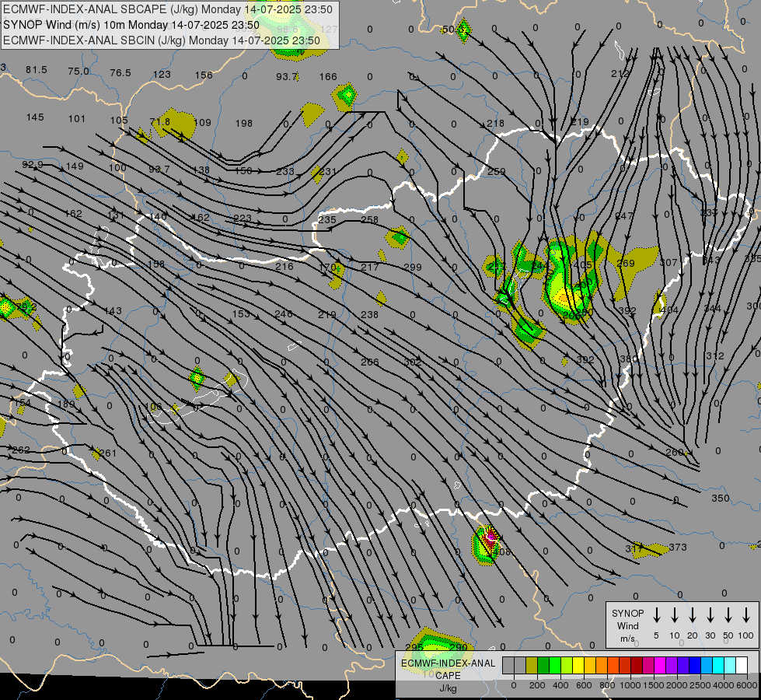This screenshot has height=700, width=761.
Task: Click the 350 value on the map
Action: click(721, 498)
